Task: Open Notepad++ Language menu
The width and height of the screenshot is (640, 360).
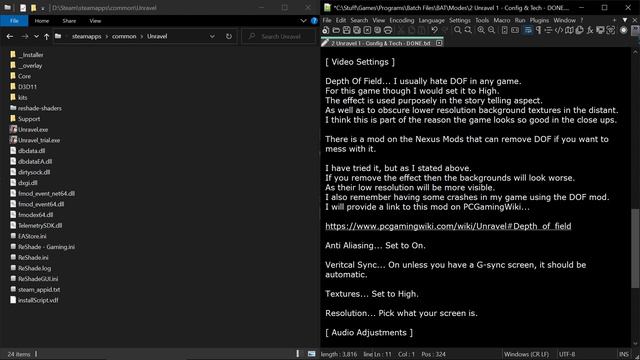Action: [x=431, y=20]
